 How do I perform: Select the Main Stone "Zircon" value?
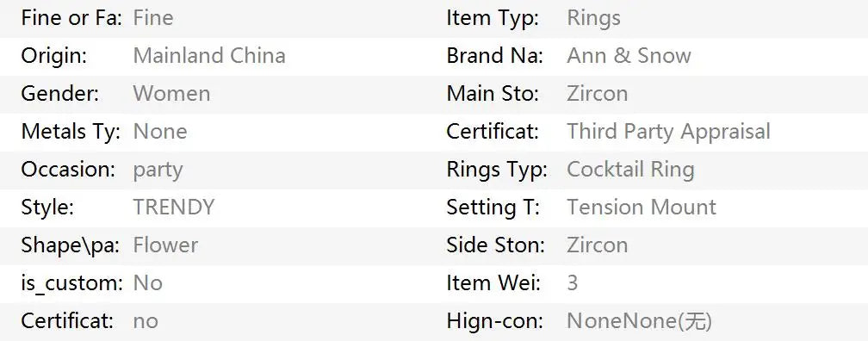click(x=598, y=94)
